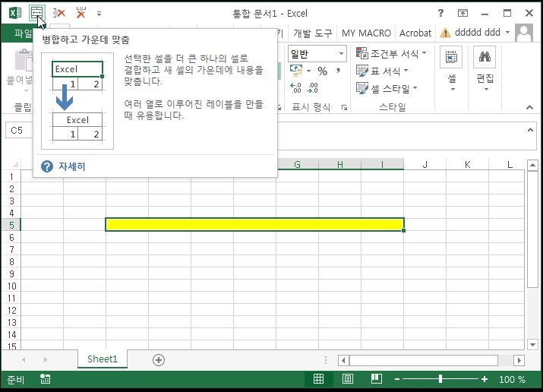Click the Sheet1 sheet tab

[x=103, y=359]
